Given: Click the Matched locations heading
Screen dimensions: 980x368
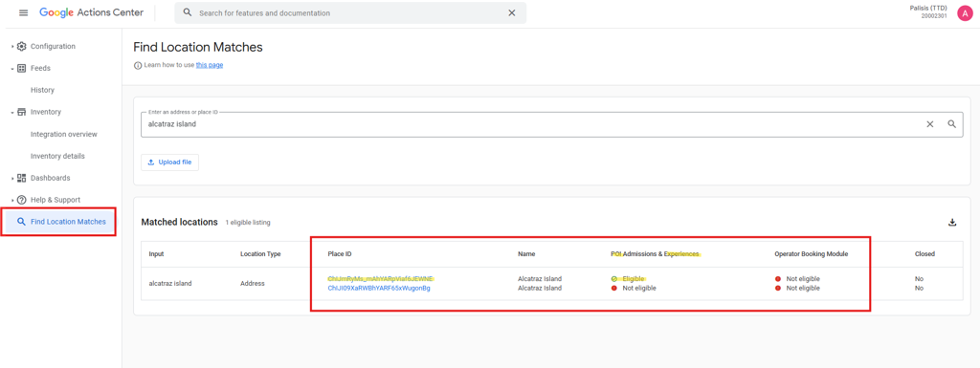Looking at the screenshot, I should [179, 222].
